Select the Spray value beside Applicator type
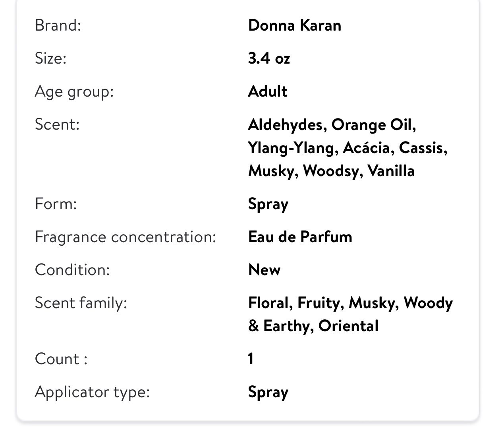504x433 pixels. [x=268, y=393]
